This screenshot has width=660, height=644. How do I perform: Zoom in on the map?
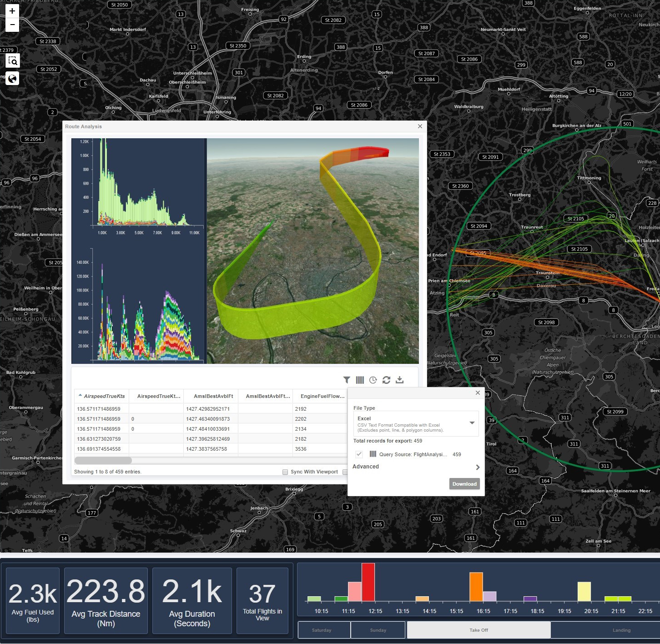tap(12, 11)
